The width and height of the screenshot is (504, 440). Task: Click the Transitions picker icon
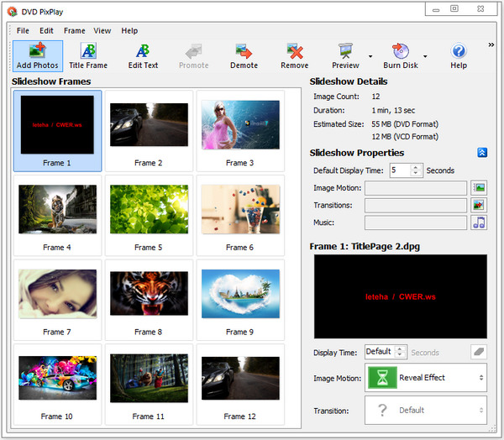pyautogui.click(x=479, y=205)
